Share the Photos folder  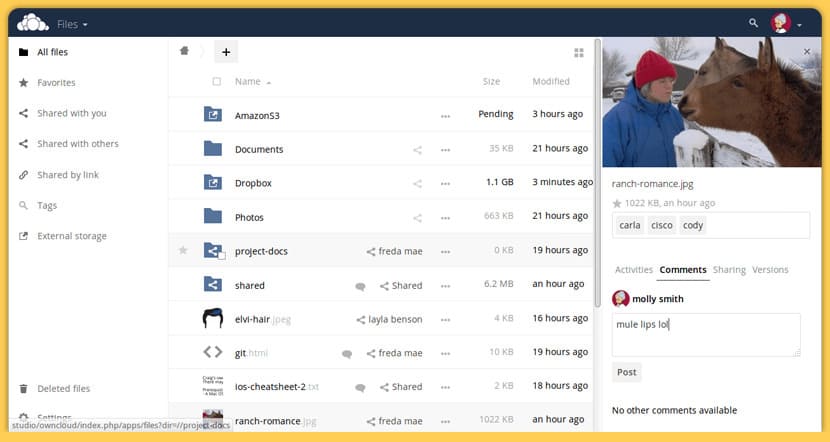click(x=417, y=218)
